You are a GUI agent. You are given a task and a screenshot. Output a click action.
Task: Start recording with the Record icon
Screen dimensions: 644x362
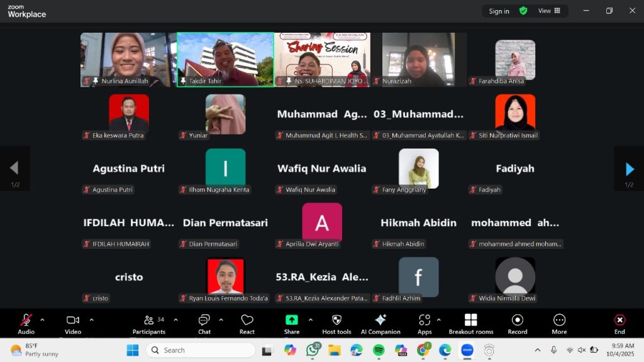tap(517, 321)
